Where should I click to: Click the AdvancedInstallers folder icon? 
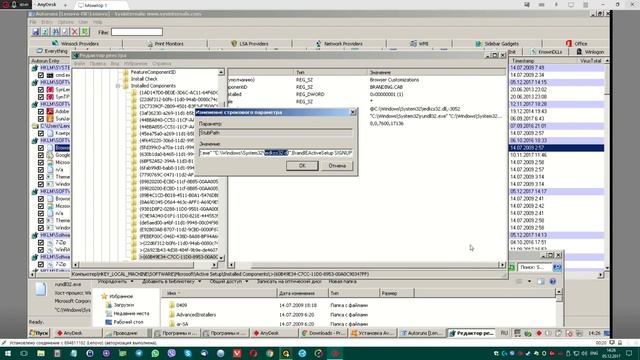pyautogui.click(x=172, y=315)
